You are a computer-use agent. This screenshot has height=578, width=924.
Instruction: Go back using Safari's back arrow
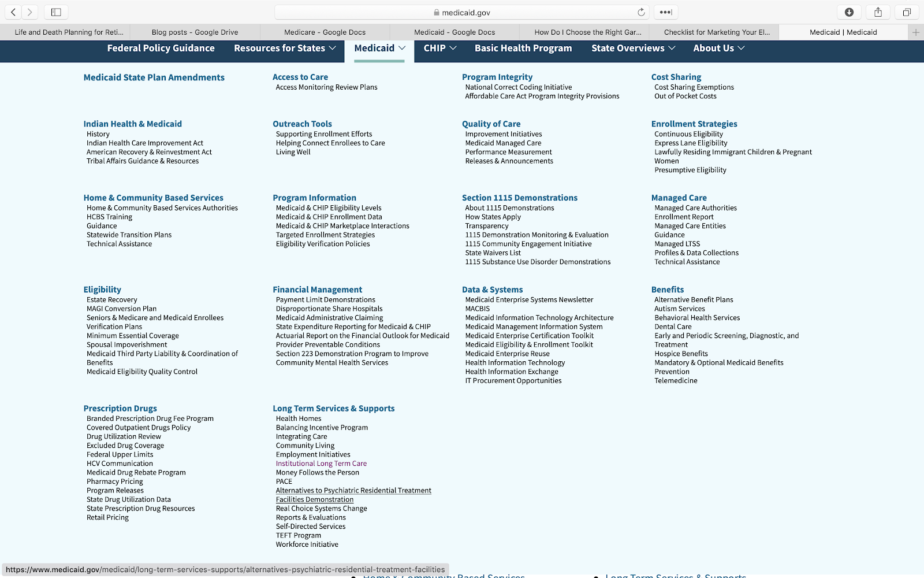coord(13,12)
